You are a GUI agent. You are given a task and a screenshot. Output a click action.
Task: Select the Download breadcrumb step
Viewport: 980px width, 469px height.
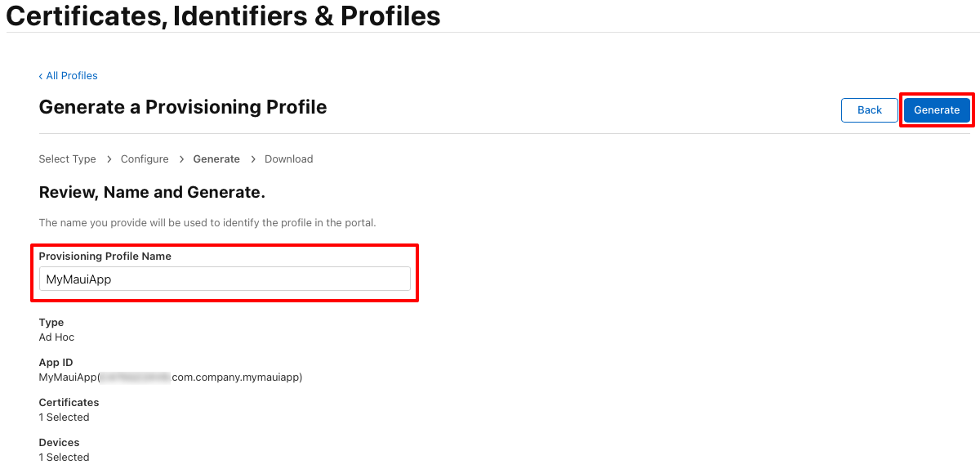289,159
